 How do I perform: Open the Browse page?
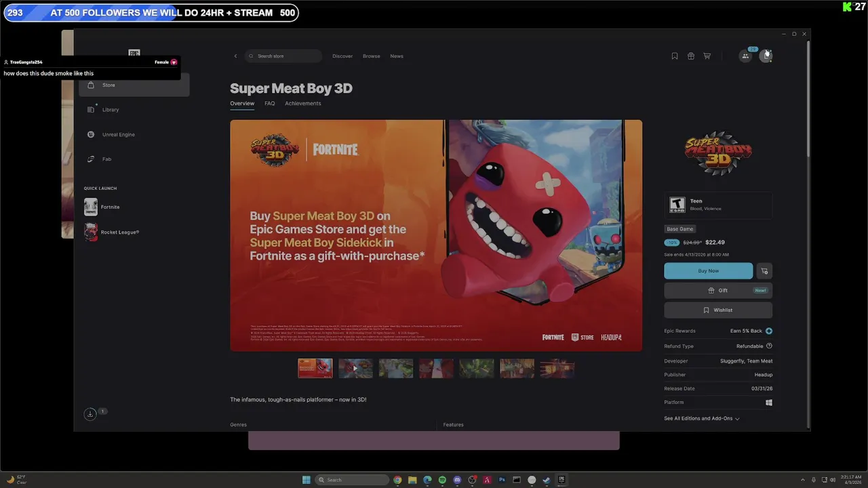click(372, 56)
